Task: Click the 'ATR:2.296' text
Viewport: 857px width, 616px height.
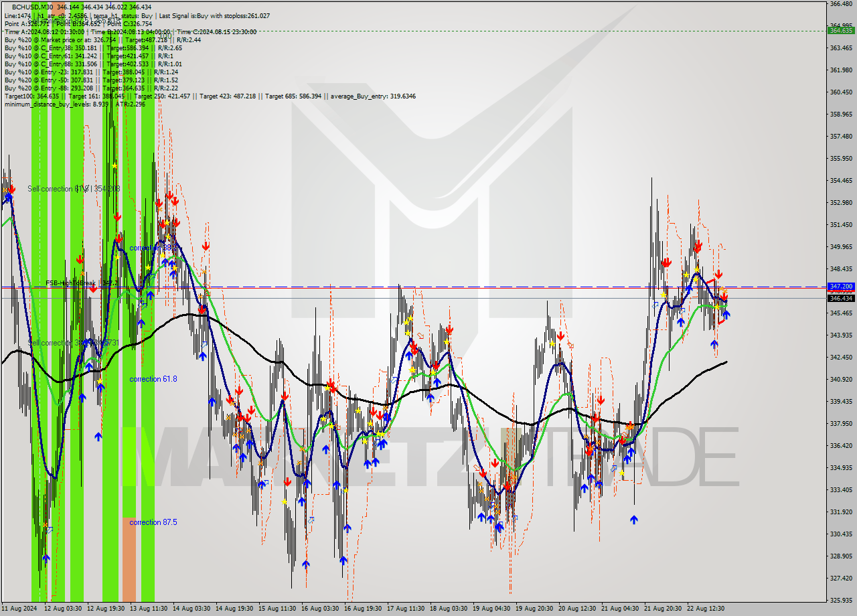Action: (x=131, y=104)
